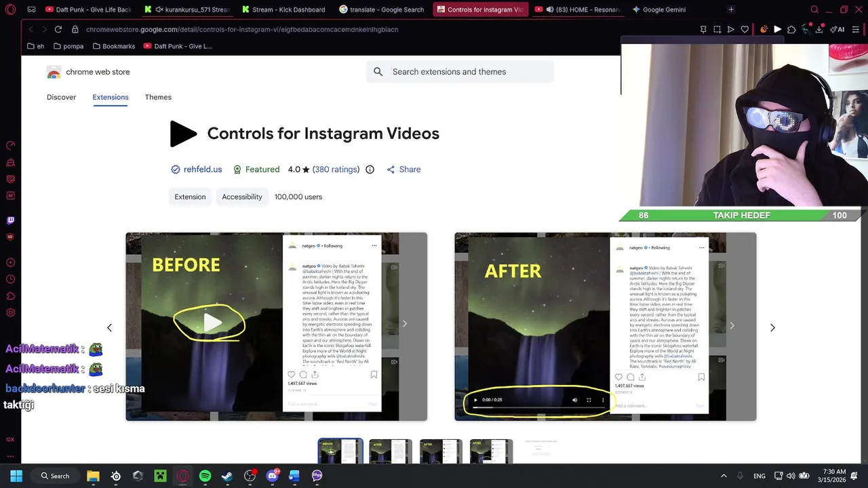Share this extension
Viewport: 868px width, 488px height.
pos(403,169)
